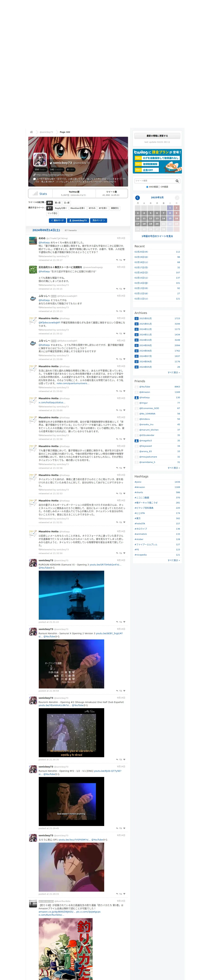210x980 pixels.
Task: Click the 前のページ button
Action: pyautogui.click(x=58, y=220)
